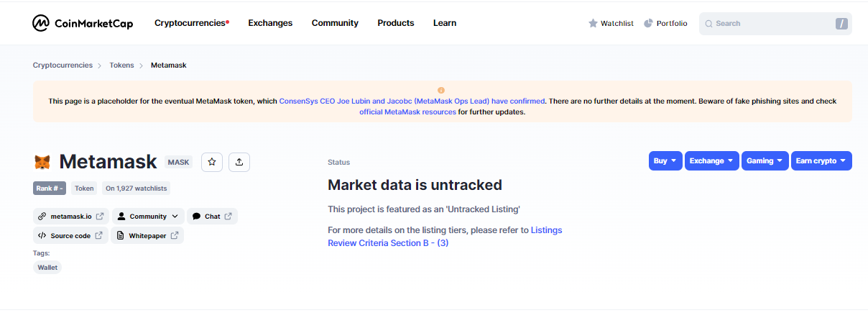Expand the Buy dropdown button

point(665,161)
